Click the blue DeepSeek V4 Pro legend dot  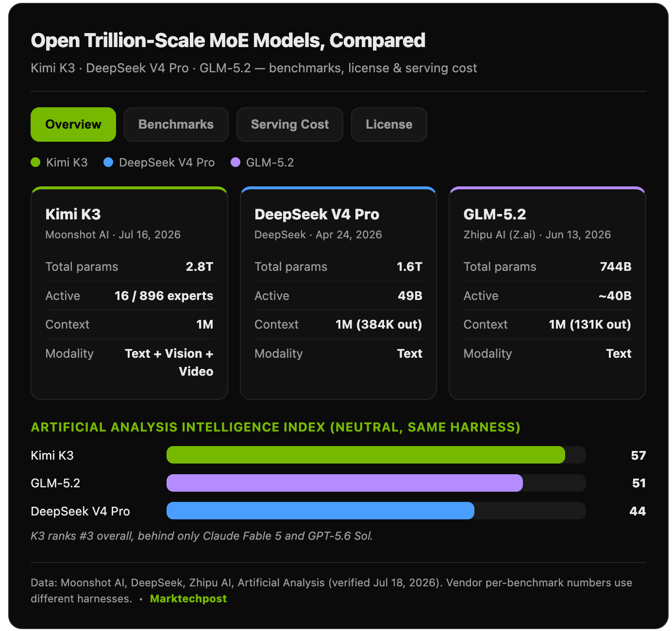108,162
